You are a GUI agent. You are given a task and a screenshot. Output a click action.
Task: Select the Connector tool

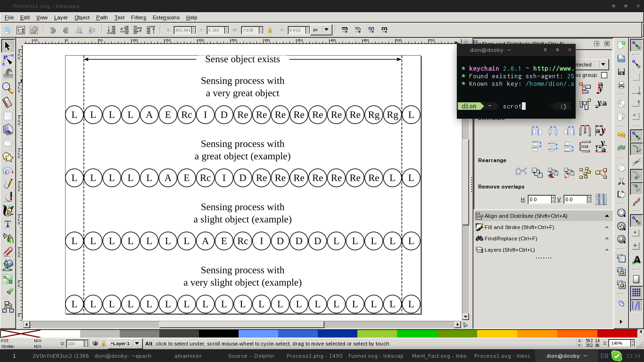(x=8, y=307)
